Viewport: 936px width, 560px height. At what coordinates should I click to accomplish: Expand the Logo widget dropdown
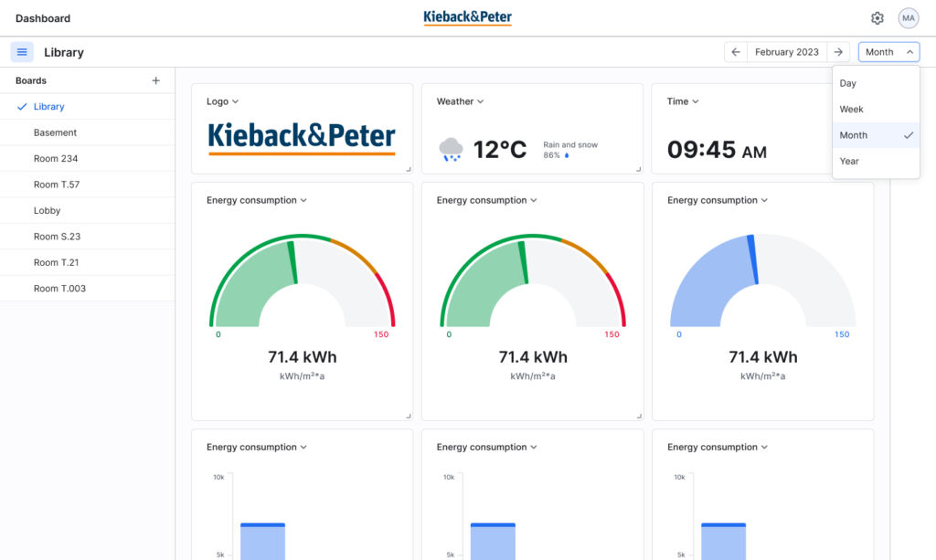pyautogui.click(x=222, y=101)
